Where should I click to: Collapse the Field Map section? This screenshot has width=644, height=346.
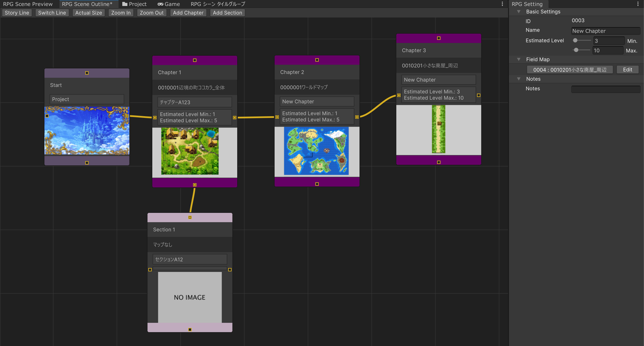pyautogui.click(x=519, y=59)
